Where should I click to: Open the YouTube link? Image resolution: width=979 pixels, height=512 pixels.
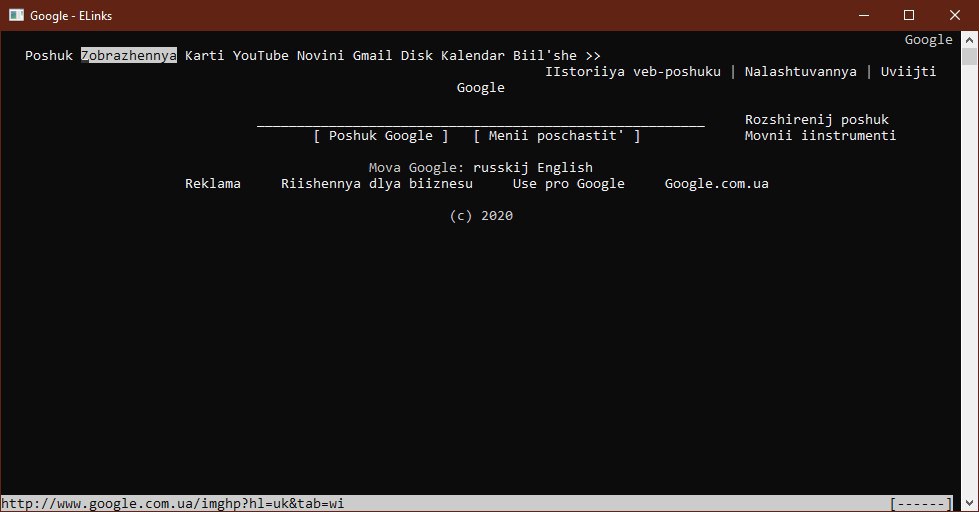[x=260, y=56]
